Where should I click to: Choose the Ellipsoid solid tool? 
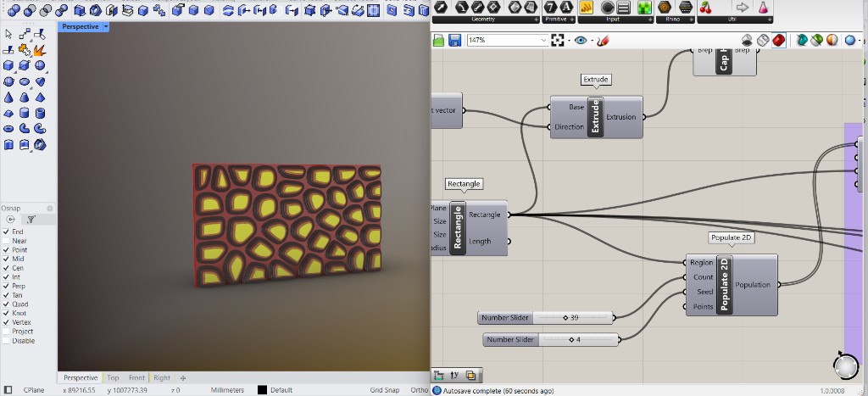(25, 81)
